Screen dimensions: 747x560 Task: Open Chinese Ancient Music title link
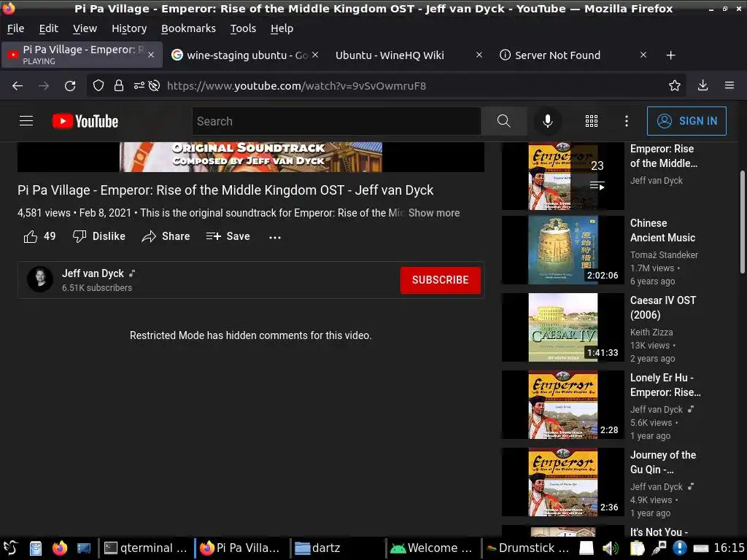click(662, 230)
